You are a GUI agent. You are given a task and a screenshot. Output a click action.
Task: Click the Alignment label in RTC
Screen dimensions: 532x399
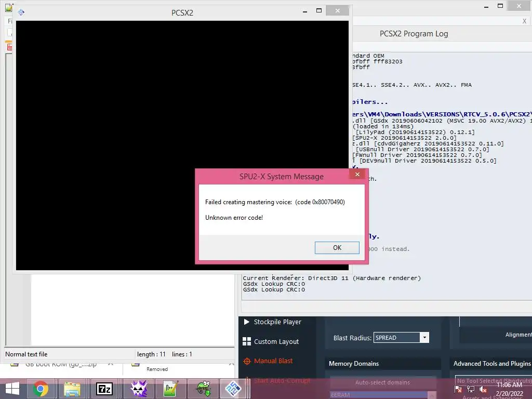pyautogui.click(x=518, y=335)
